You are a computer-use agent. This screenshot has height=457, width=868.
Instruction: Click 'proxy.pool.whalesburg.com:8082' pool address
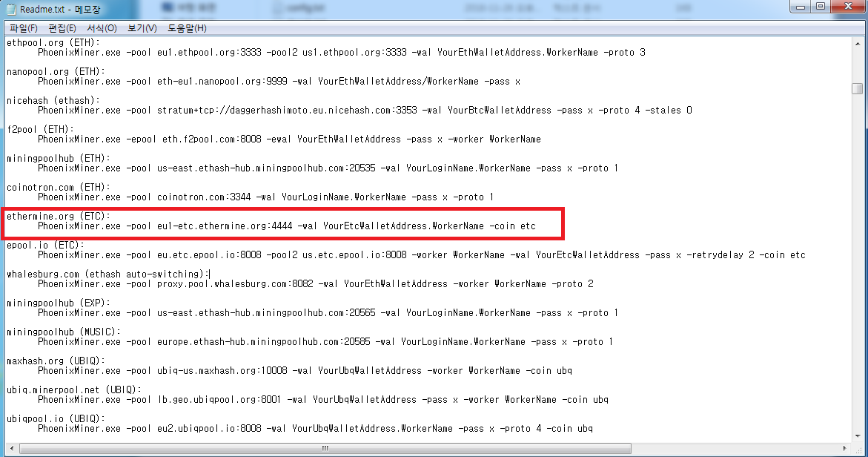(x=235, y=283)
